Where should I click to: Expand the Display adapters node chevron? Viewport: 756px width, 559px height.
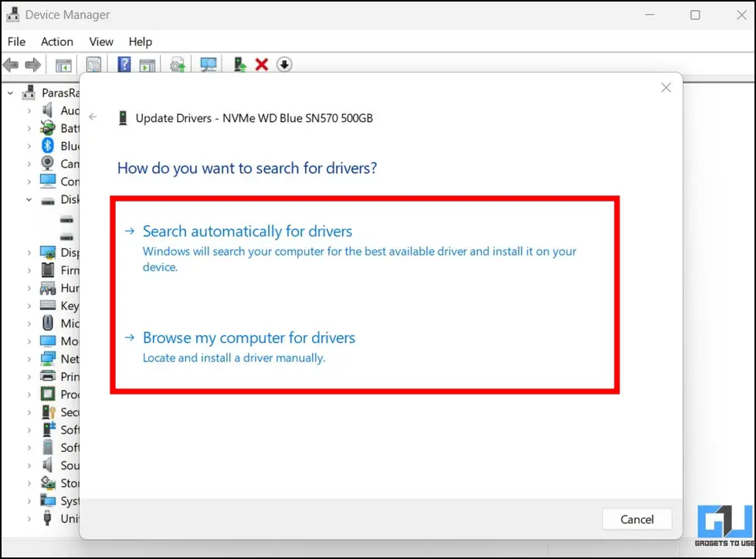(29, 252)
